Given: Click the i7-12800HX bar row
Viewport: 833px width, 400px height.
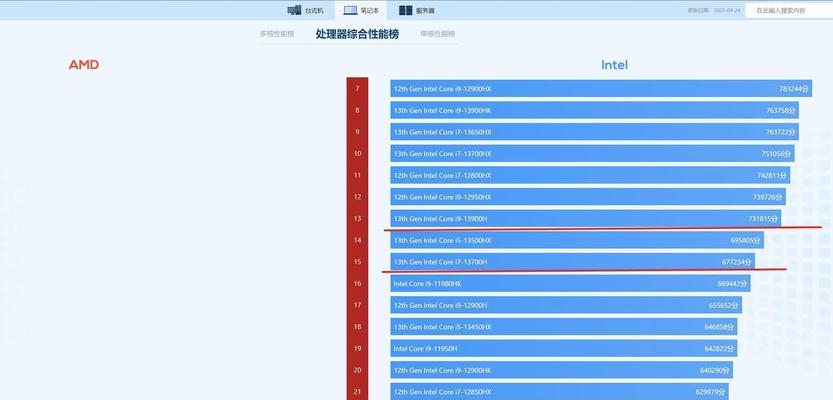Looking at the screenshot, I should (590, 175).
